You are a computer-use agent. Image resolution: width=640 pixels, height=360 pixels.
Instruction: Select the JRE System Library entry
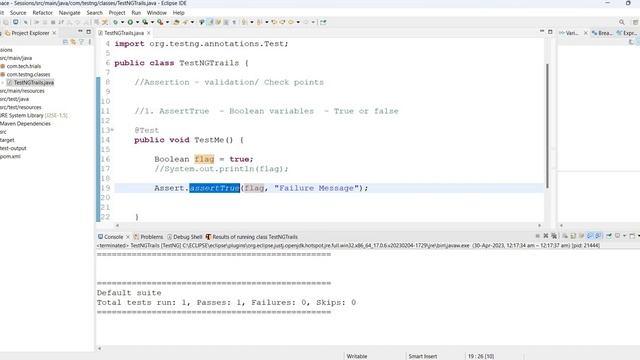(33, 116)
